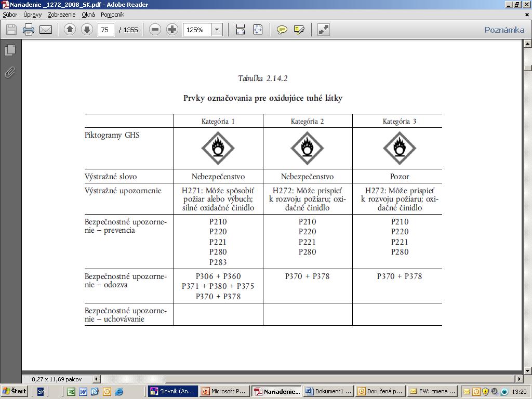Click the SK language indicator
The image size is (532, 399).
click(x=41, y=392)
